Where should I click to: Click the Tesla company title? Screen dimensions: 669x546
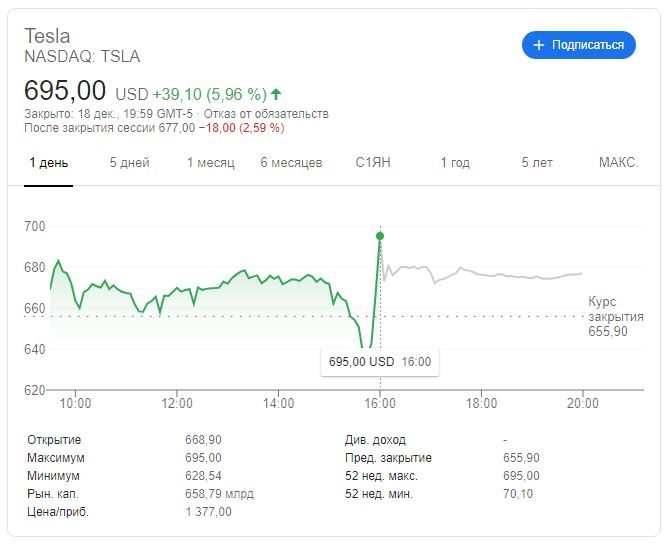click(47, 36)
